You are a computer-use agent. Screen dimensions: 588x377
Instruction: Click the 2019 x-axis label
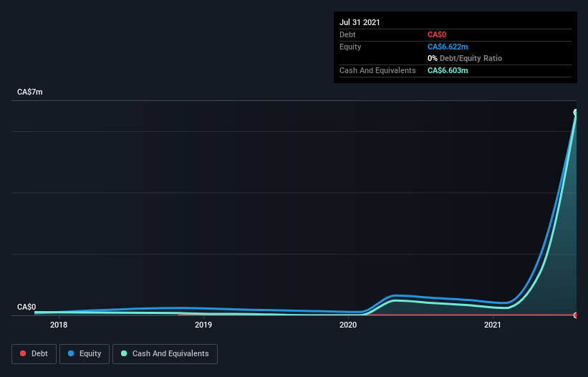pos(203,325)
